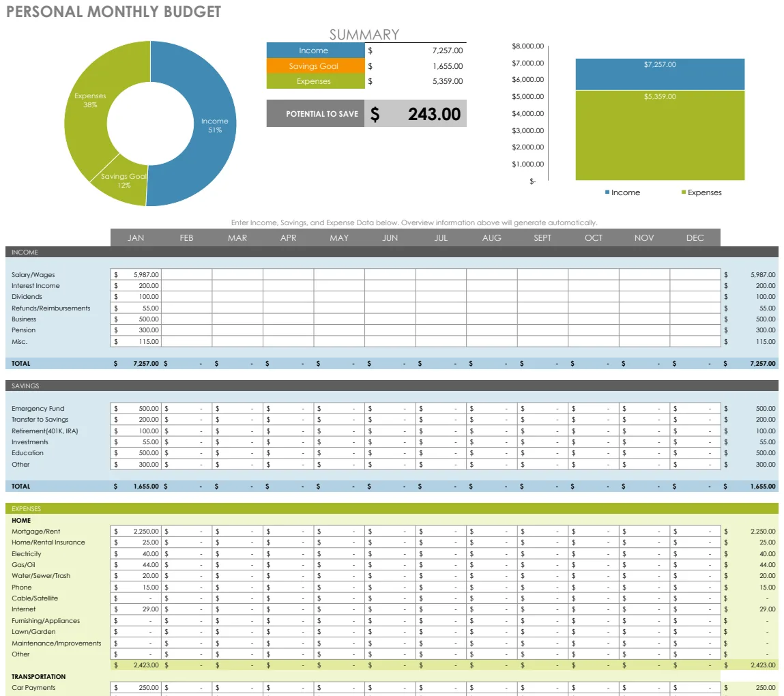The image size is (784, 696).
Task: Click the Home subtotal 2,423.00 in January
Action: (136, 665)
